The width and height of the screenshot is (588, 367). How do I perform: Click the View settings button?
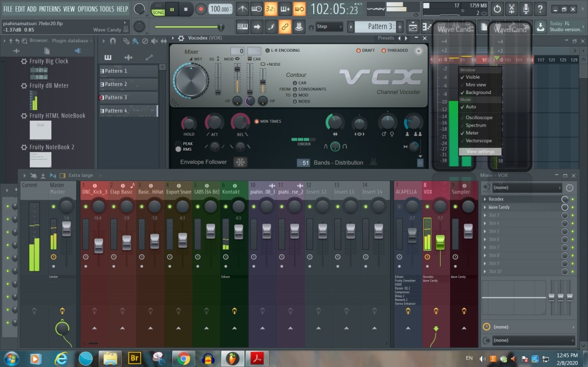[x=480, y=152]
